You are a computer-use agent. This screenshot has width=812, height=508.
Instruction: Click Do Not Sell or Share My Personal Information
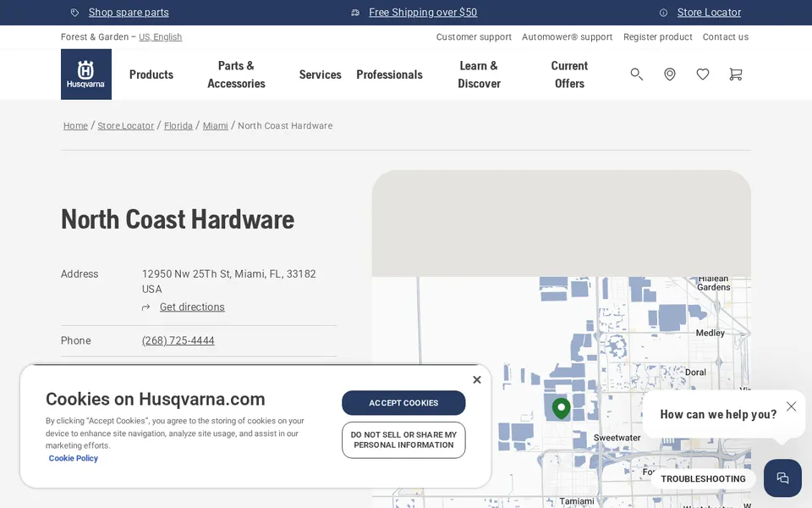[x=403, y=440]
